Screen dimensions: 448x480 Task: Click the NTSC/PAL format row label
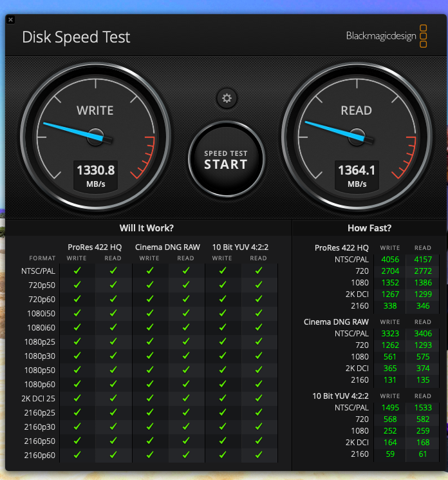point(38,271)
